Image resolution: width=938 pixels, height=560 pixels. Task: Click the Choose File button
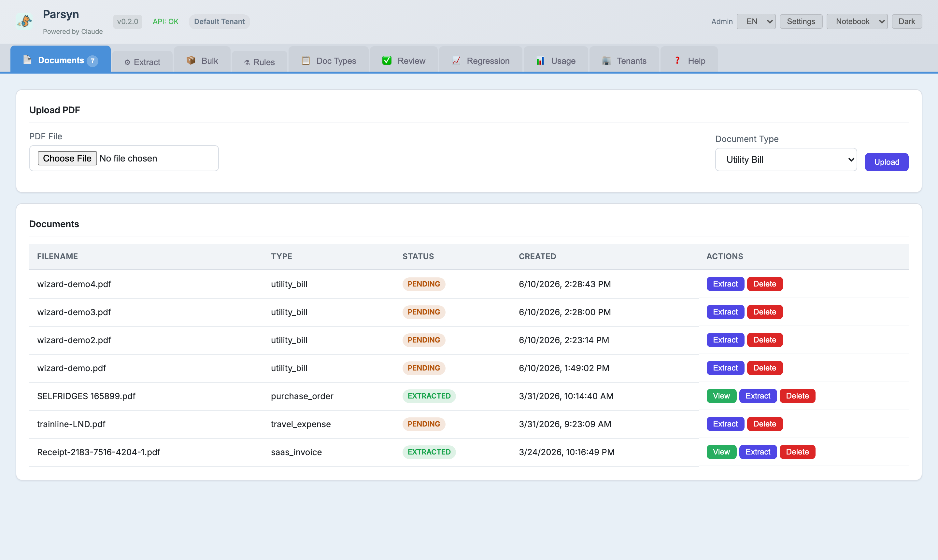pos(67,159)
